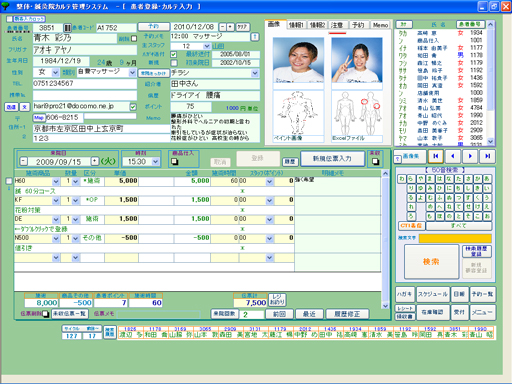Go to next patient record arrow
The width and height of the screenshot is (512, 384).
(x=470, y=156)
